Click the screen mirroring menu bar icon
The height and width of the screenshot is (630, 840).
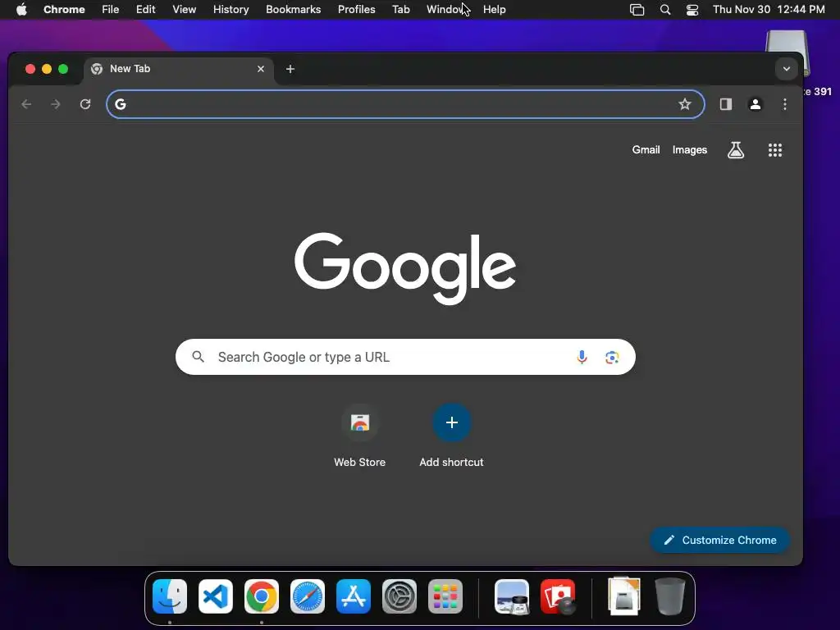(637, 10)
